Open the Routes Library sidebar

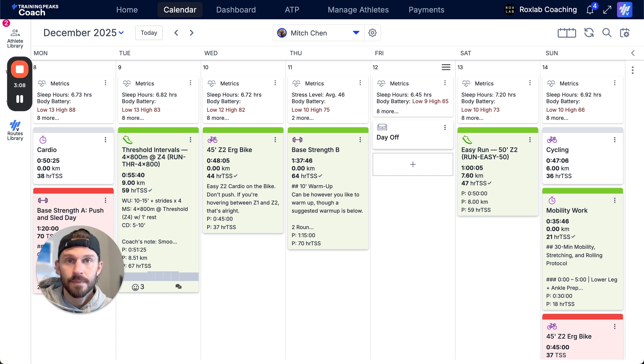[x=15, y=130]
